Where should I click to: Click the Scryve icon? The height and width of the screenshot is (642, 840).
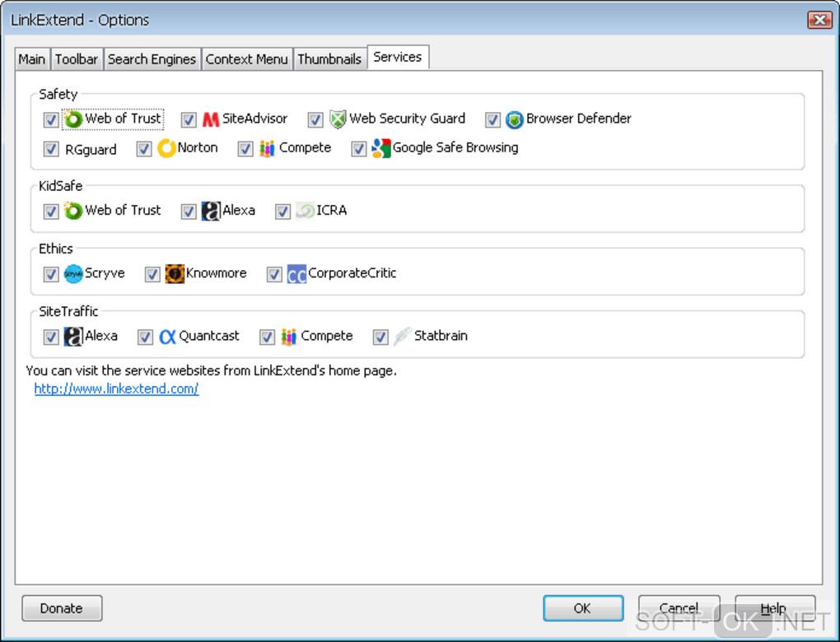tap(72, 273)
